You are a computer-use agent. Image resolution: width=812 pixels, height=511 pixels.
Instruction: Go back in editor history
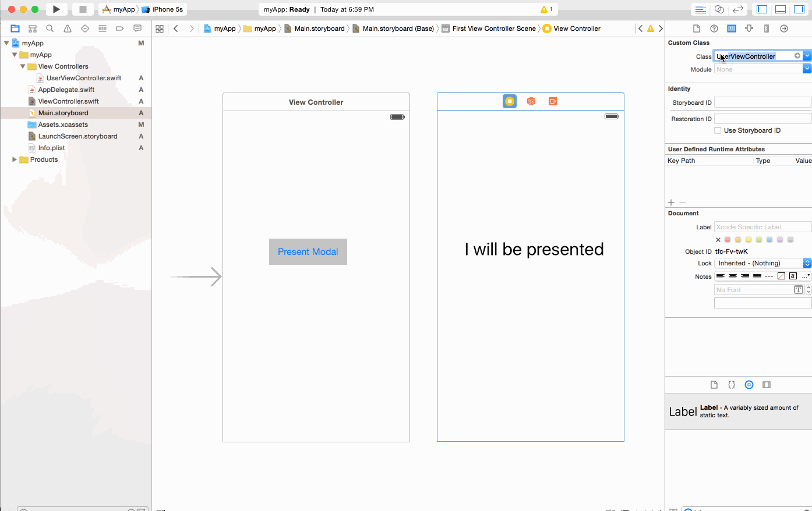(176, 29)
